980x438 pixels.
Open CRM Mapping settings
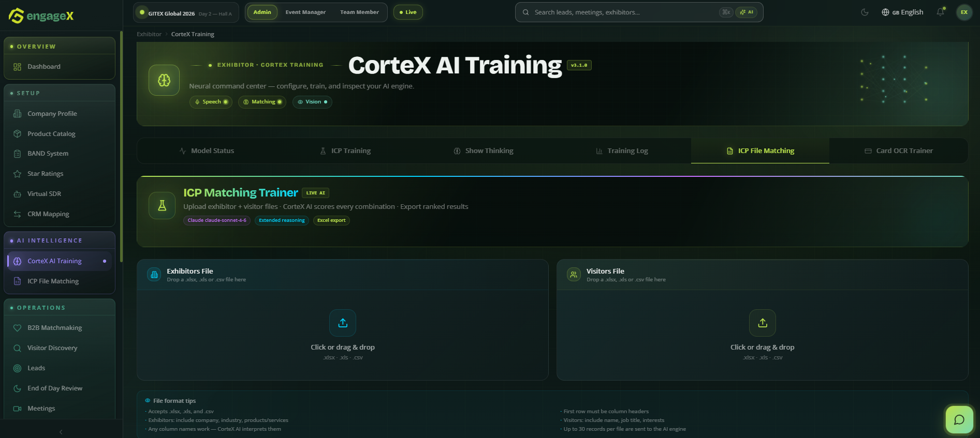(x=60, y=214)
